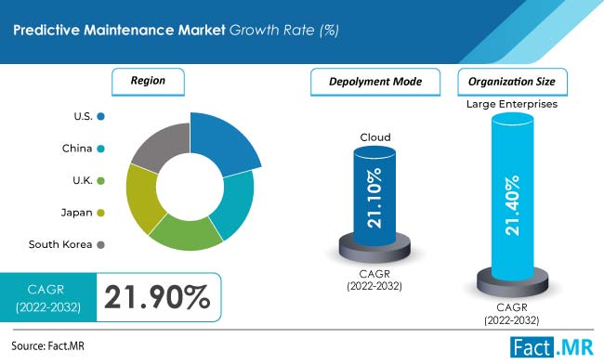Click the teal CAGR (2022-2032) label
This screenshot has height=364, width=604.
click(x=48, y=297)
